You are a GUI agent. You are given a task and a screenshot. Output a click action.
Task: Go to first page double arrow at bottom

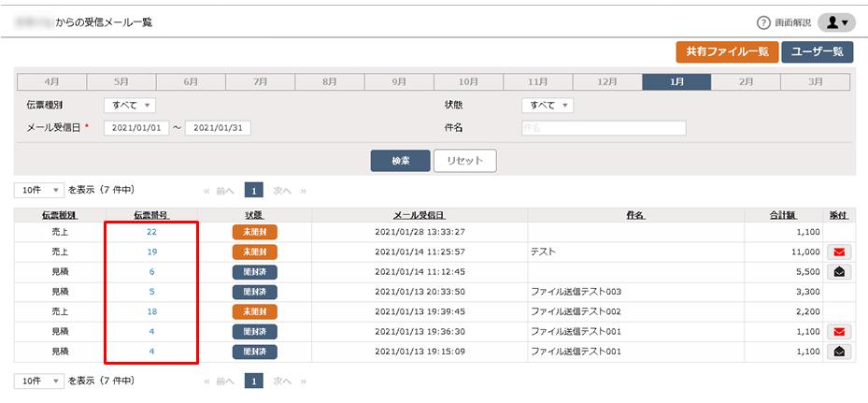pos(207,381)
